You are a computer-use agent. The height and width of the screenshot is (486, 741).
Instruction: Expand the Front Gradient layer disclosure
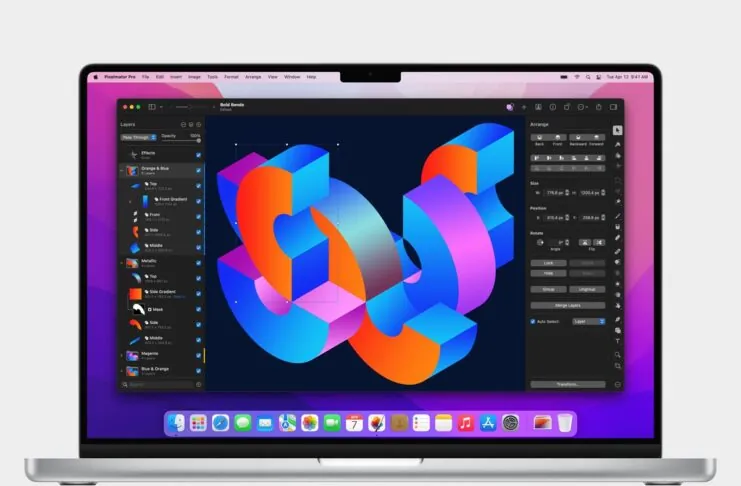pyautogui.click(x=130, y=201)
